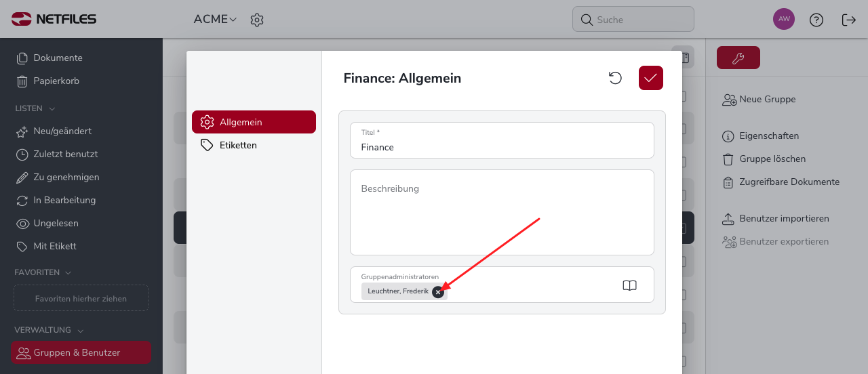Remove Leuchtner, Frederik from group administrators

click(438, 292)
